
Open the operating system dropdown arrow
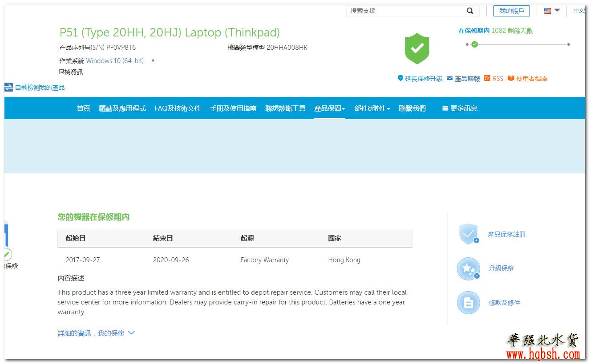point(153,61)
